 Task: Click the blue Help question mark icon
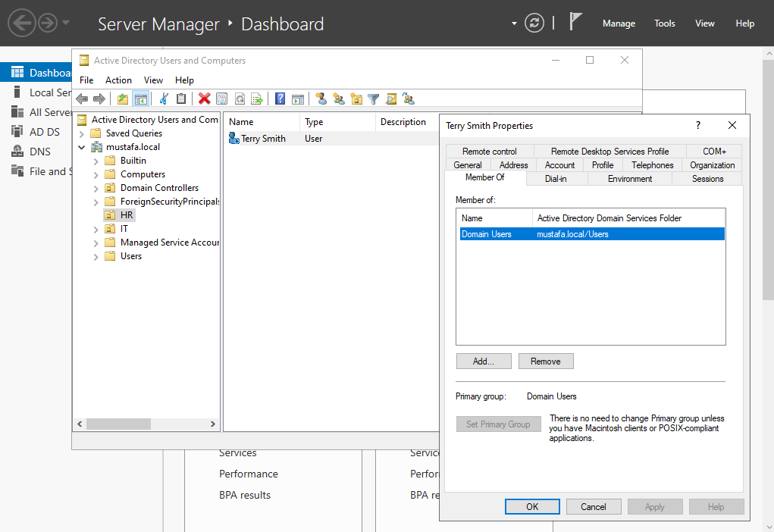280,99
